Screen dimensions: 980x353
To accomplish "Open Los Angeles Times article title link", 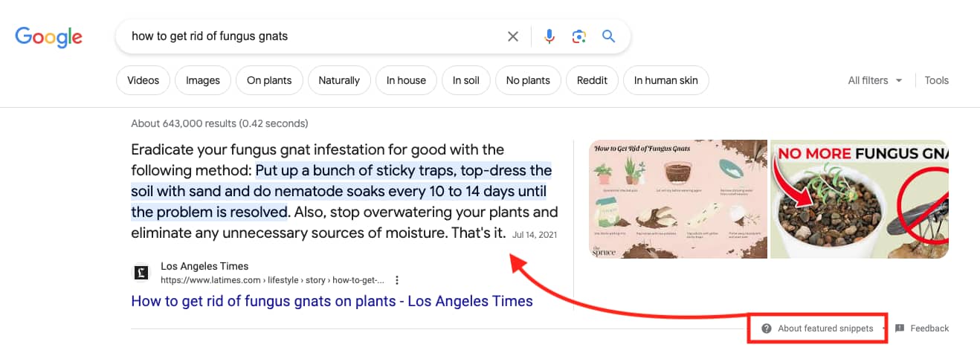I will point(332,301).
